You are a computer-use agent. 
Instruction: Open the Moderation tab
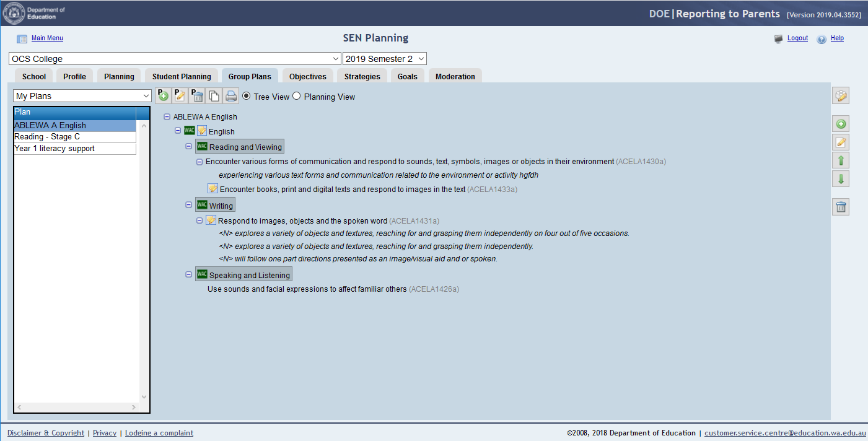coord(455,76)
